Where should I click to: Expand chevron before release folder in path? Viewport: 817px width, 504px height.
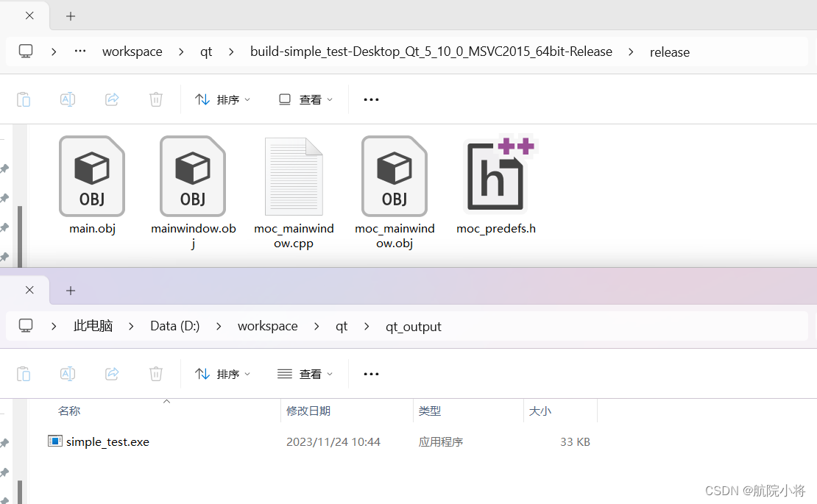tap(631, 52)
